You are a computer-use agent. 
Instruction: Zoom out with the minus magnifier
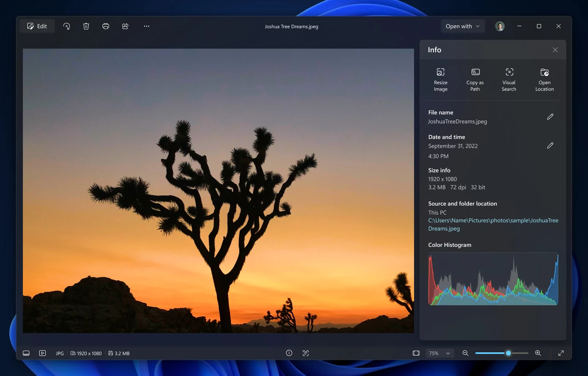coord(465,353)
